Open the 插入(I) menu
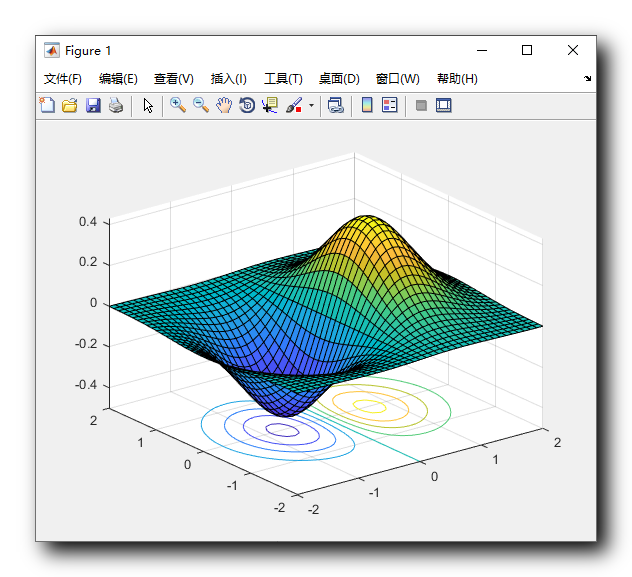Viewport: 632px width, 577px height. [x=229, y=79]
